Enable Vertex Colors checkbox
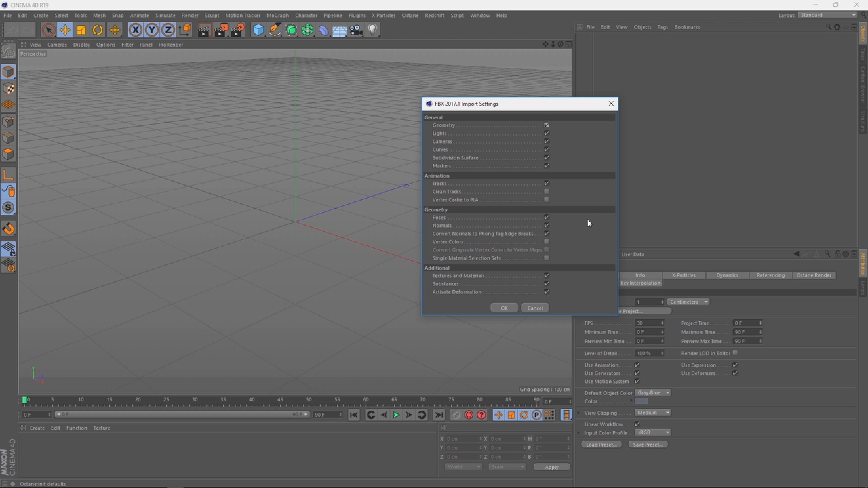The height and width of the screenshot is (488, 868). 547,242
